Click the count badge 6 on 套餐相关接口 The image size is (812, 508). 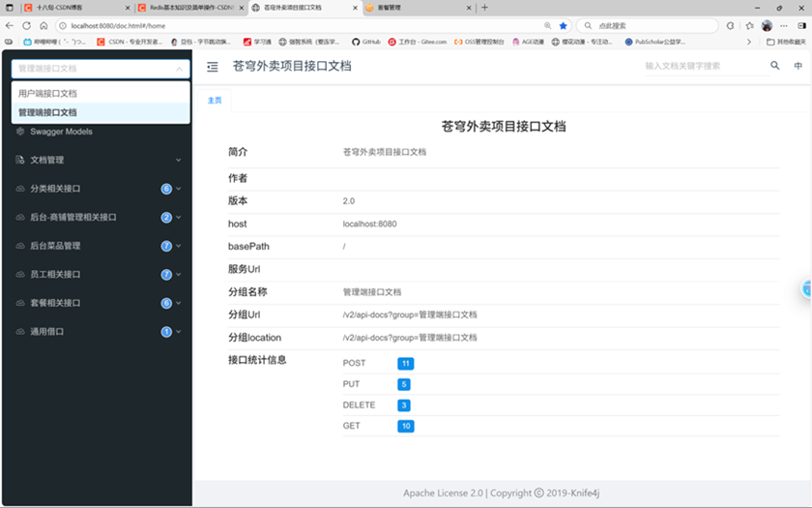(x=166, y=303)
